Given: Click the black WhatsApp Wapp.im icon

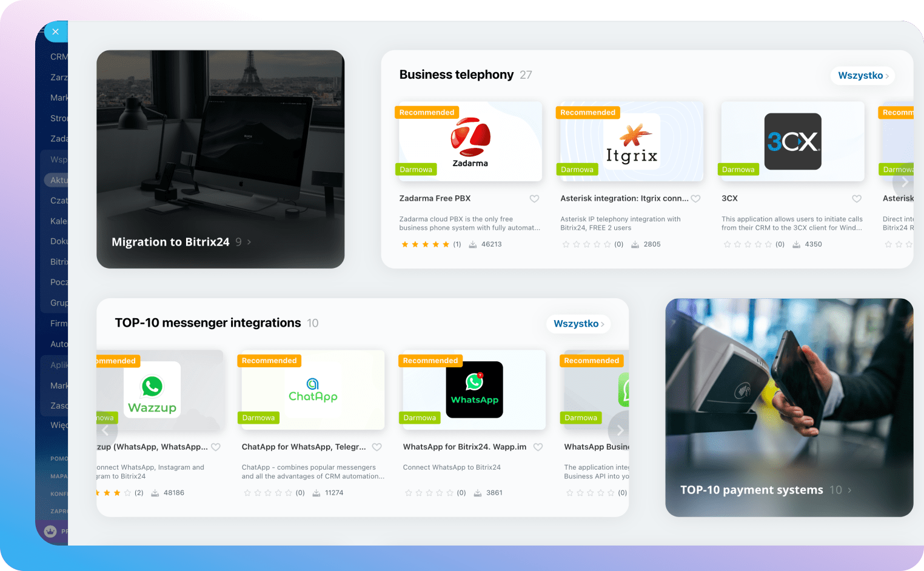Looking at the screenshot, I should coord(474,390).
